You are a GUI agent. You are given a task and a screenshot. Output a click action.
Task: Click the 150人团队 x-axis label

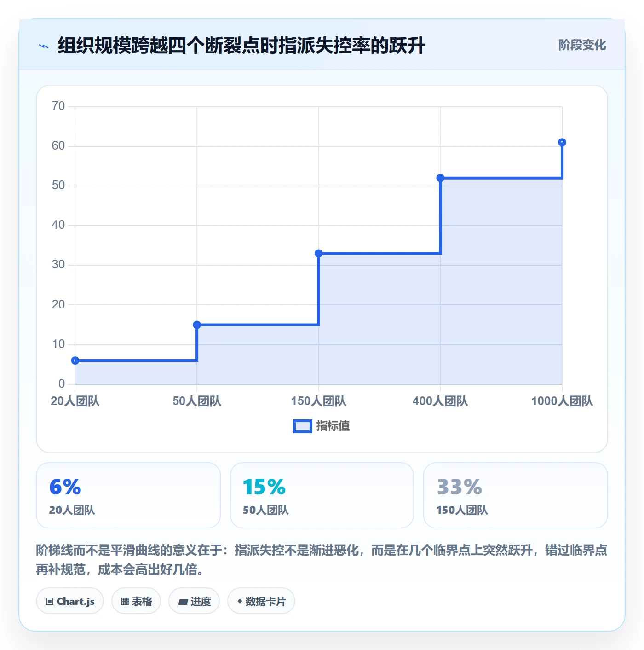(x=319, y=401)
